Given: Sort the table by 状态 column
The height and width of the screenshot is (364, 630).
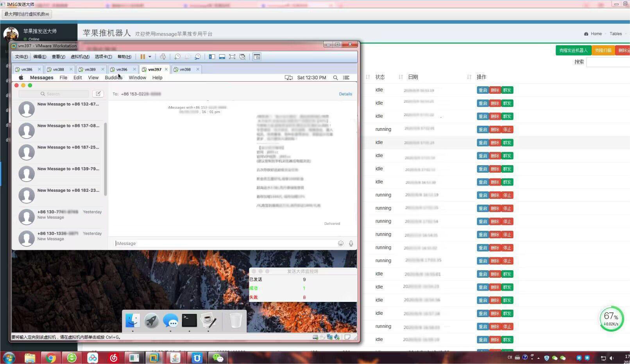Looking at the screenshot, I should point(380,77).
